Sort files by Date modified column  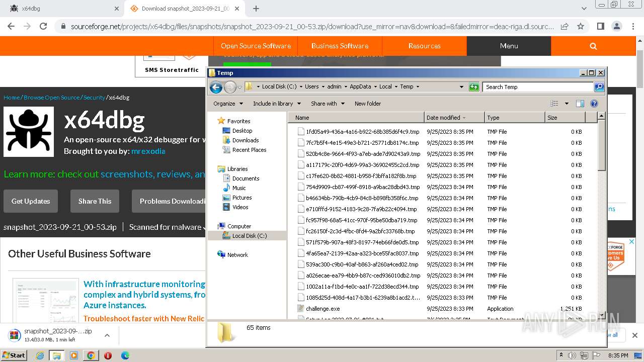(x=454, y=118)
